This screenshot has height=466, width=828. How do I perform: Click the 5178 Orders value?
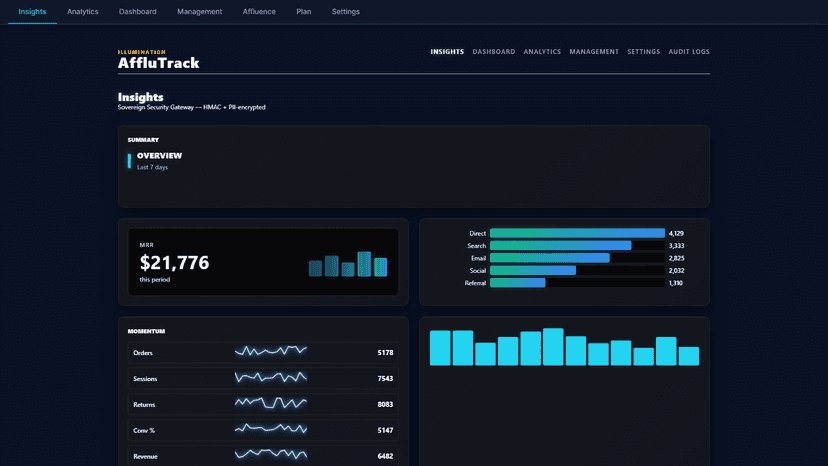(385, 352)
